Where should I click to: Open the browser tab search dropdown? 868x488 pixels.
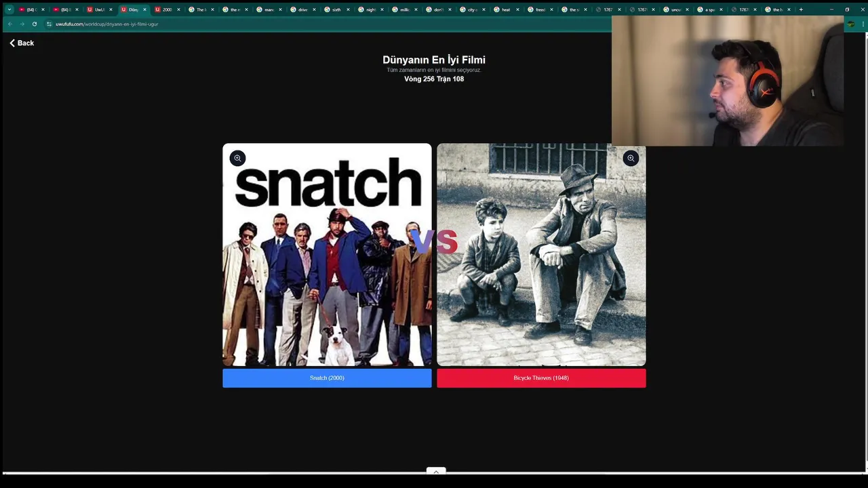9,9
